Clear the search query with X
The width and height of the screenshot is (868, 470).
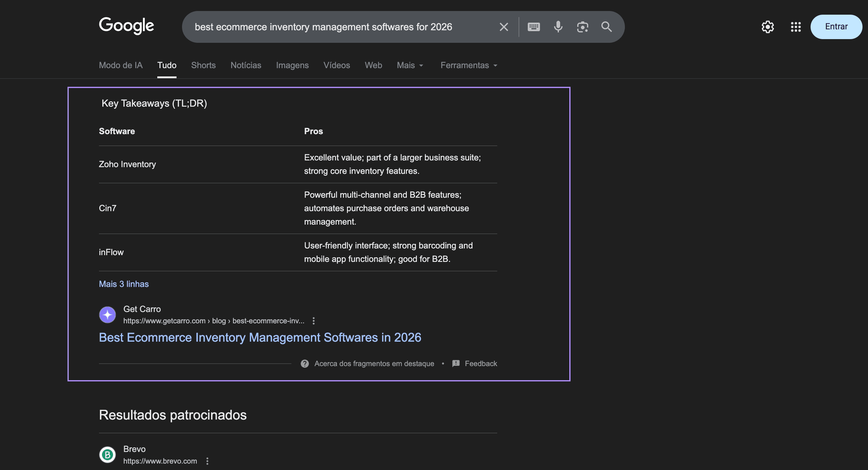click(x=504, y=27)
